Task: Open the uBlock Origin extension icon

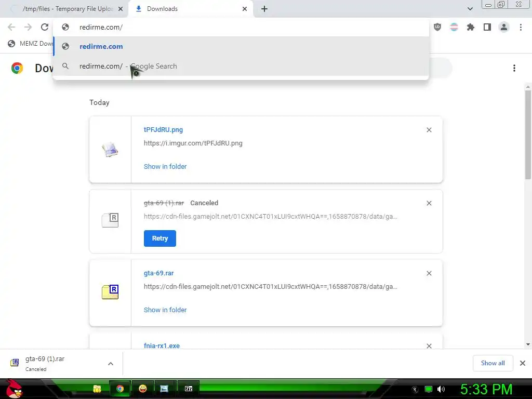Action: coord(437,27)
